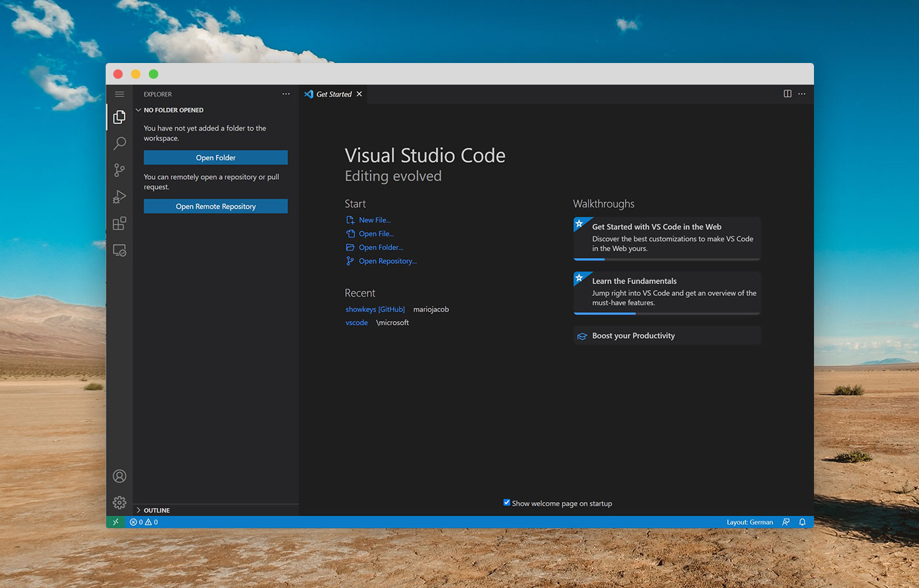Open the Run and Debug view
Image resolution: width=919 pixels, height=588 pixels.
click(x=119, y=197)
